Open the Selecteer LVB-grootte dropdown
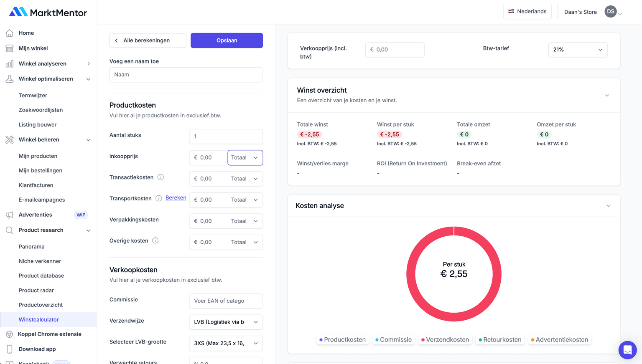Image resolution: width=642 pixels, height=364 pixels. [x=226, y=343]
